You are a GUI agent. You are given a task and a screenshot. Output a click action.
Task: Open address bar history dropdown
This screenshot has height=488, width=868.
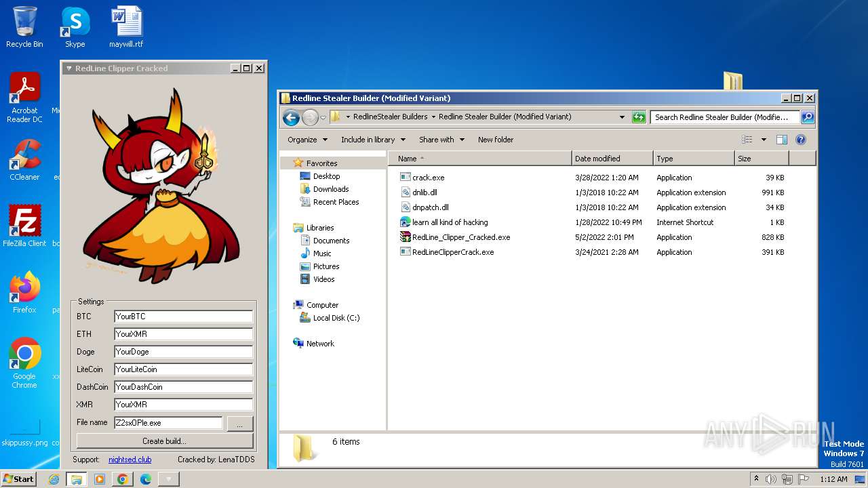point(622,117)
